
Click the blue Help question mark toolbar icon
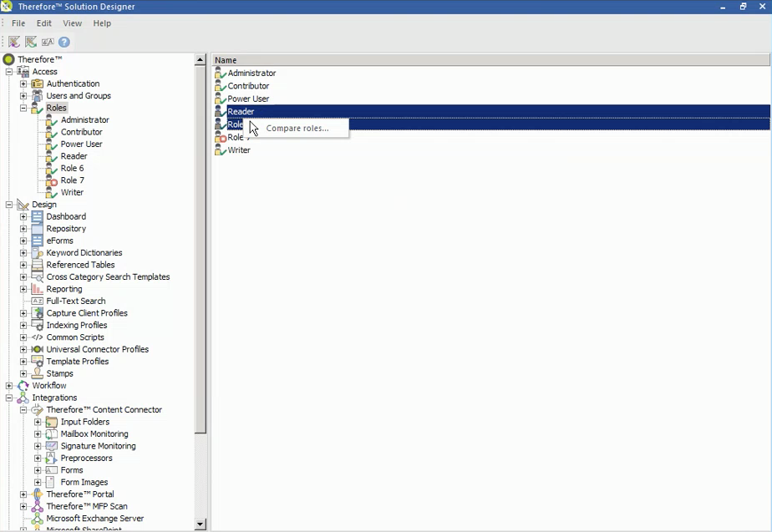(63, 41)
